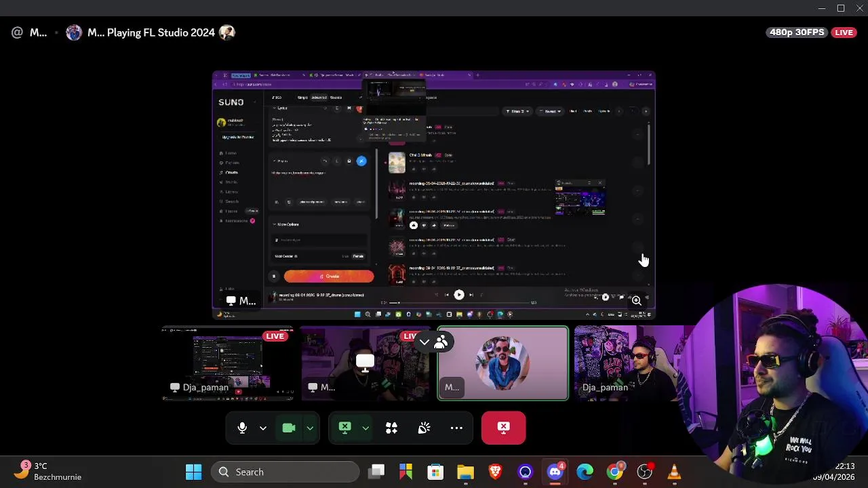Select the second live stream thumbnail labeled M...
Screen dimensions: 868x488
coord(365,363)
